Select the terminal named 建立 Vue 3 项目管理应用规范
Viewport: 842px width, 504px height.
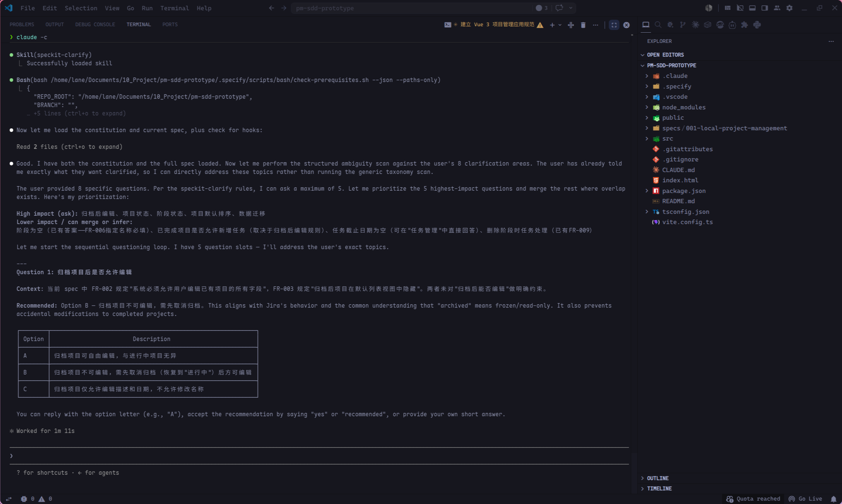[x=494, y=25]
